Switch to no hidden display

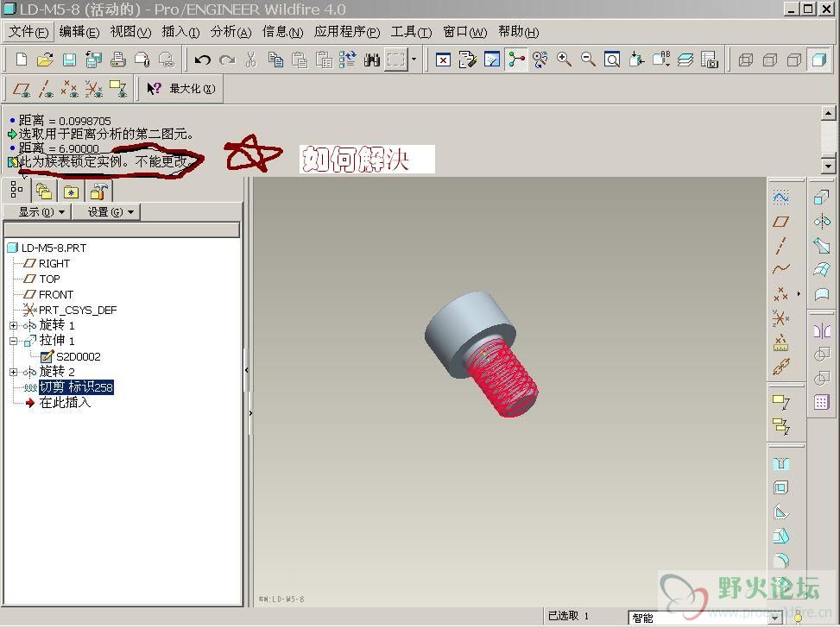pyautogui.click(x=794, y=60)
